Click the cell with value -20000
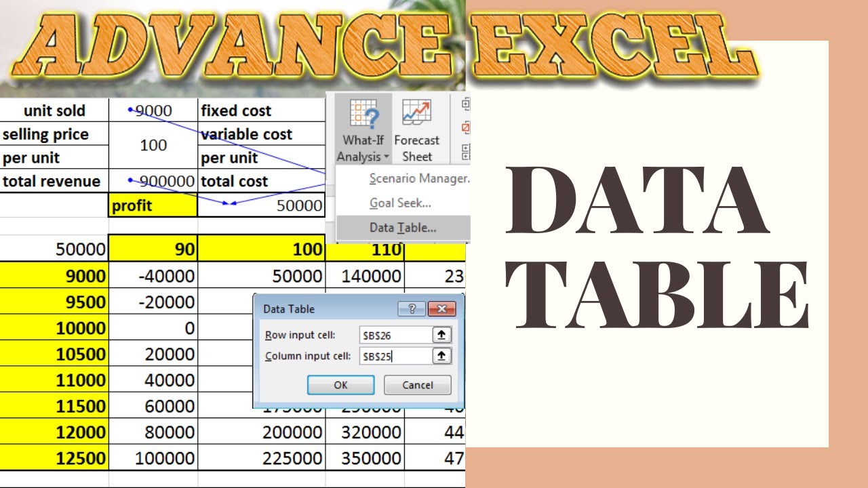This screenshot has height=488, width=868. [153, 302]
